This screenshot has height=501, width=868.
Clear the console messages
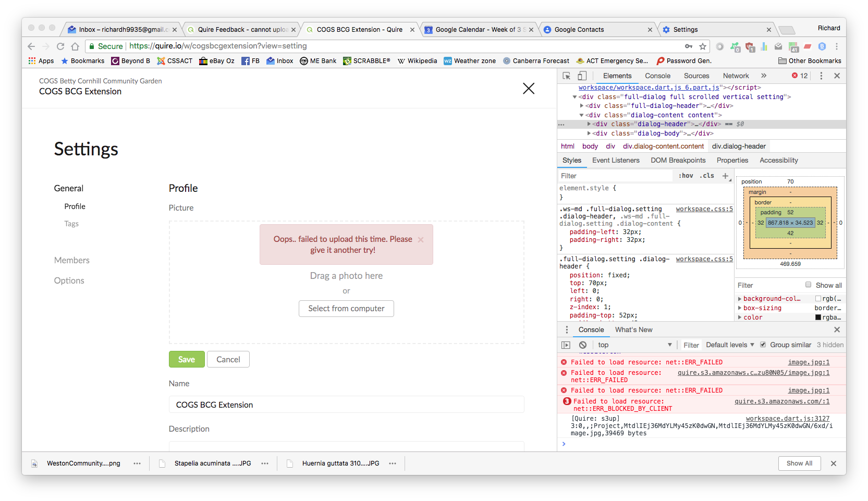pyautogui.click(x=583, y=345)
